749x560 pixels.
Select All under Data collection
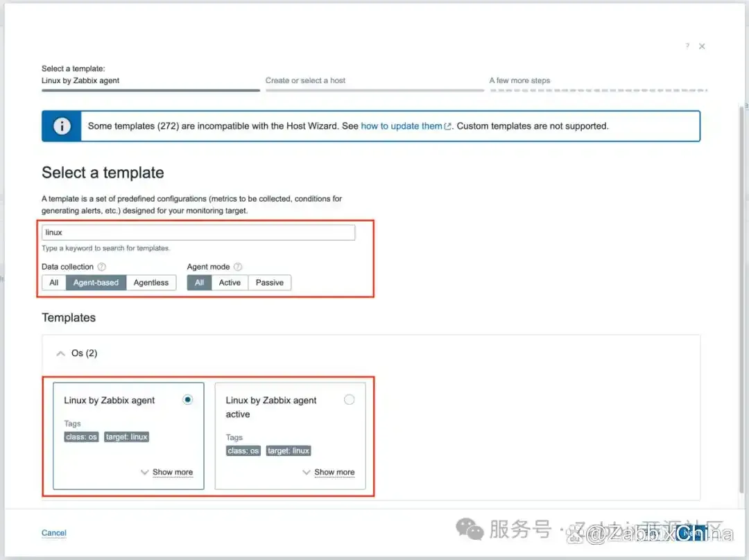54,283
